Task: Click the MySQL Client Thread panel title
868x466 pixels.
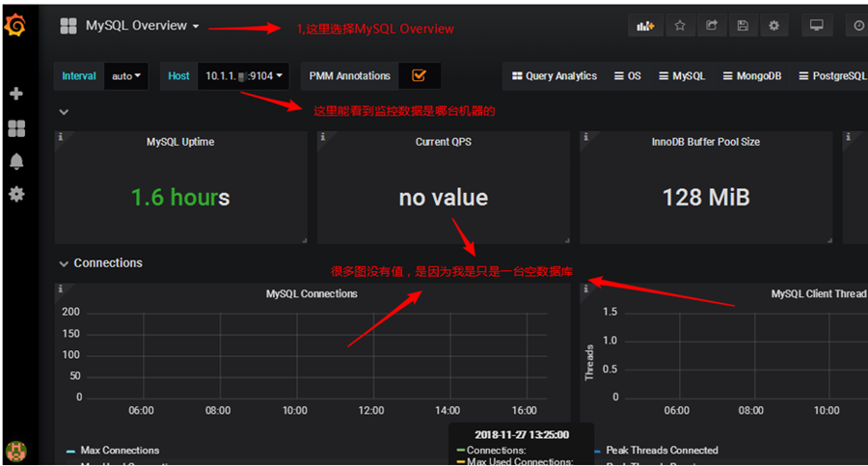Action: (819, 293)
